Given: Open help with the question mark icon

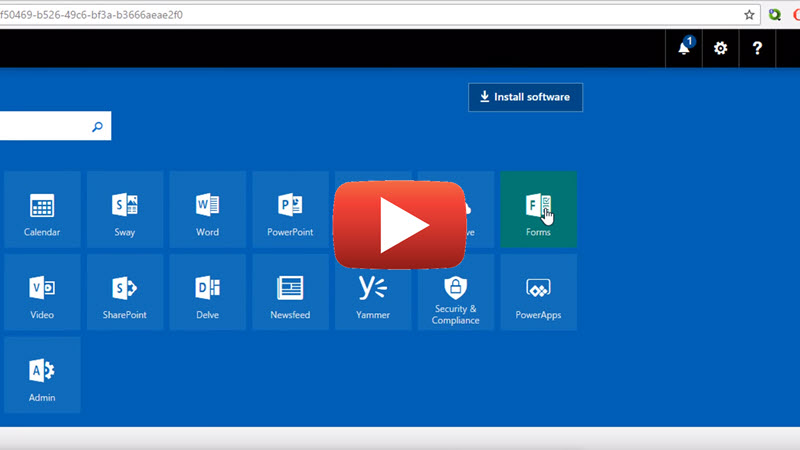Looking at the screenshot, I should pyautogui.click(x=757, y=48).
